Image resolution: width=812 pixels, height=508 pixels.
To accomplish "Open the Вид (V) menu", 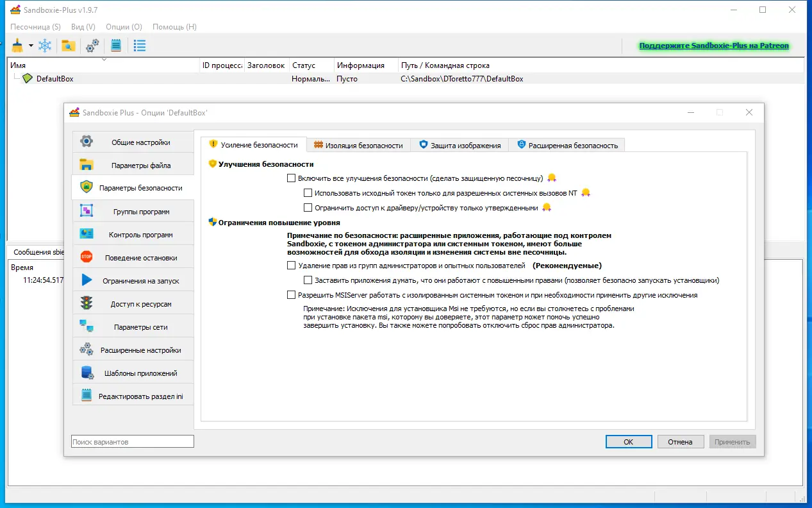I will coord(83,27).
